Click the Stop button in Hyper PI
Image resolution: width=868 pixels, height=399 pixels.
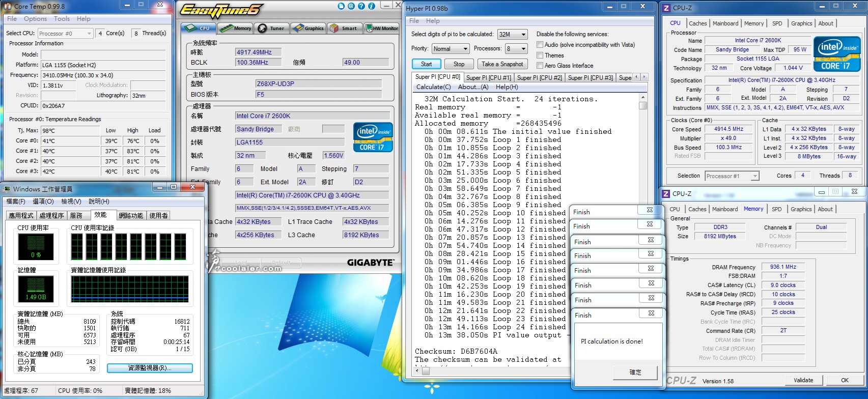(459, 64)
